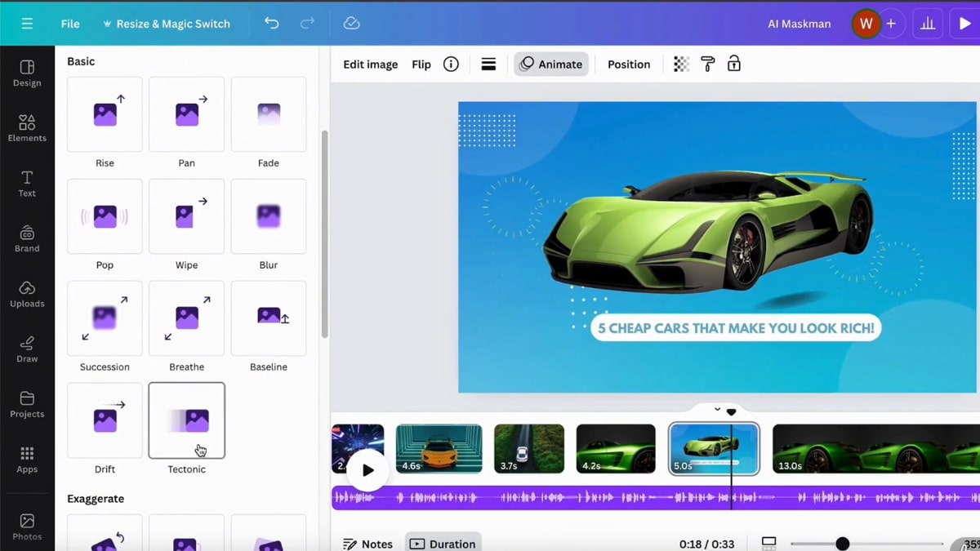Image resolution: width=980 pixels, height=551 pixels.
Task: Apply the Tectonic animation style
Action: (186, 420)
